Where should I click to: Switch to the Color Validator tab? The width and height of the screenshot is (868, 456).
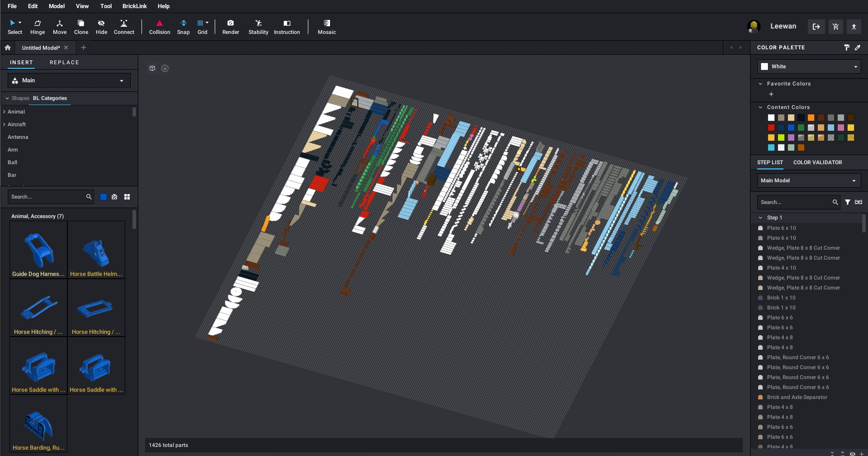pyautogui.click(x=817, y=162)
